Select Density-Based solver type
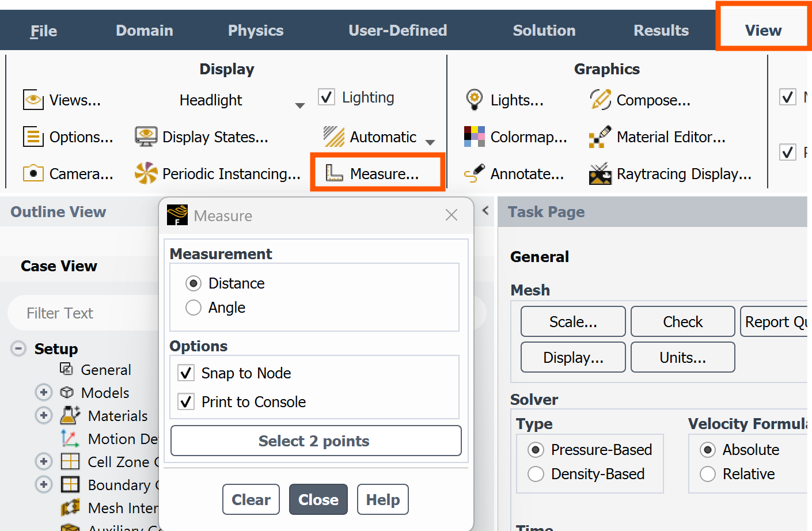The width and height of the screenshot is (812, 531). [536, 474]
